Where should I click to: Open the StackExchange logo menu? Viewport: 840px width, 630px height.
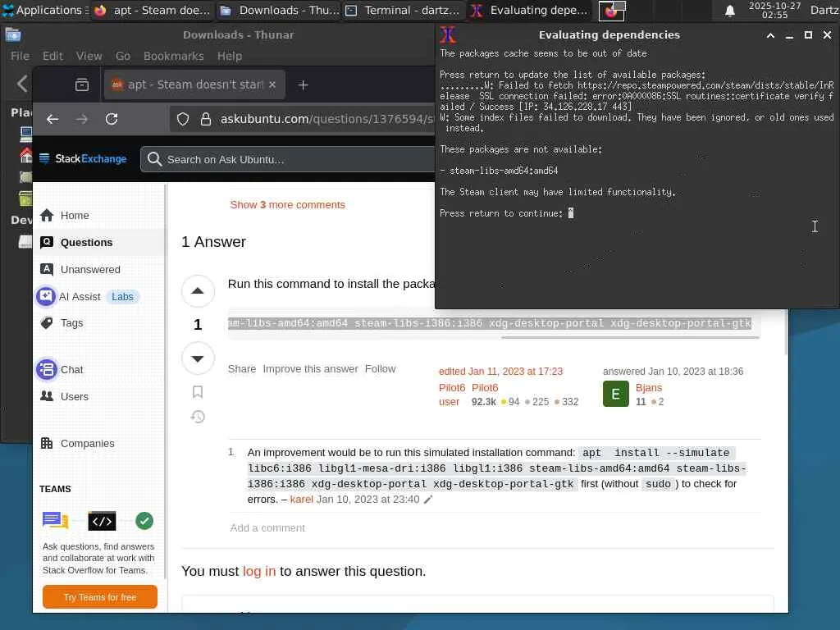[x=83, y=158]
